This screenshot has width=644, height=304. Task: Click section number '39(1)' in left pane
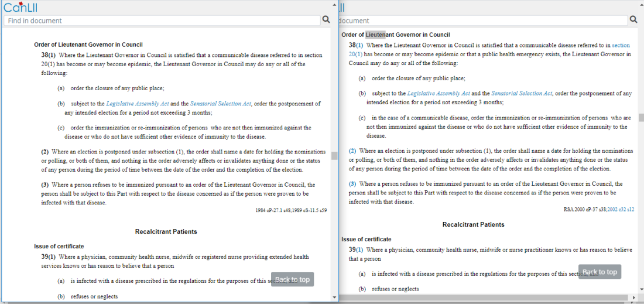point(48,257)
